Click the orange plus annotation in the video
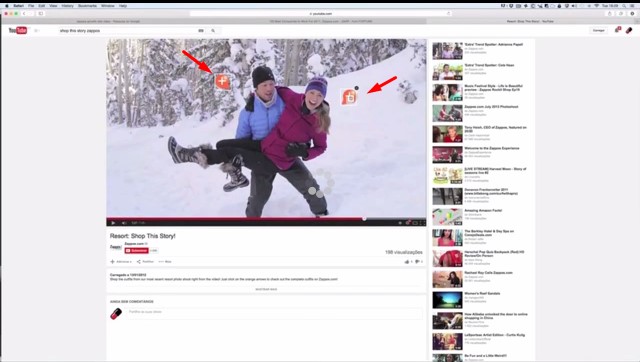Screen dimensions: 640x362 [x=222, y=81]
